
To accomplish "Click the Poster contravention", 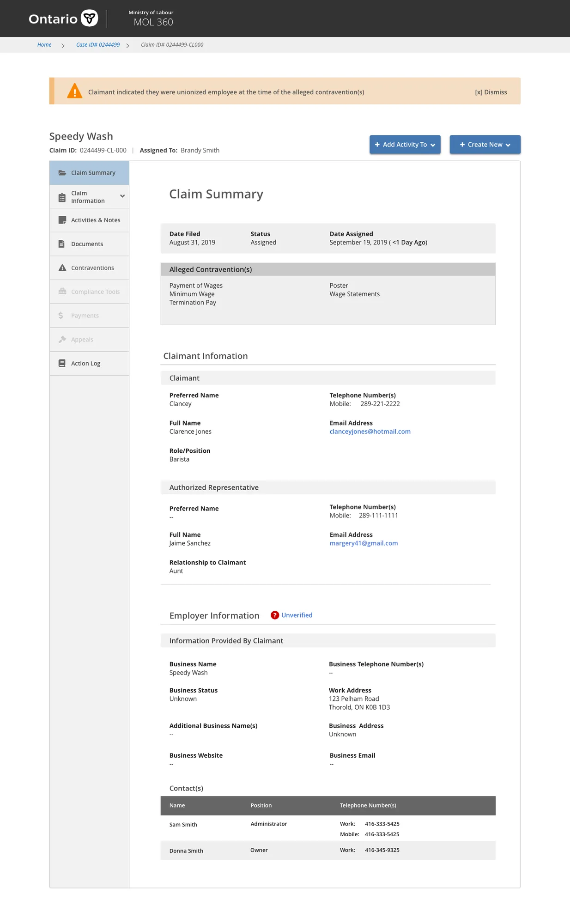I will pyautogui.click(x=339, y=286).
